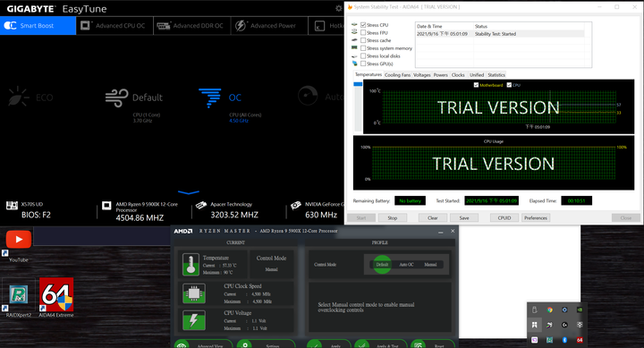Select the Auto tuning gauge icon
The width and height of the screenshot is (644, 348).
coord(308,96)
